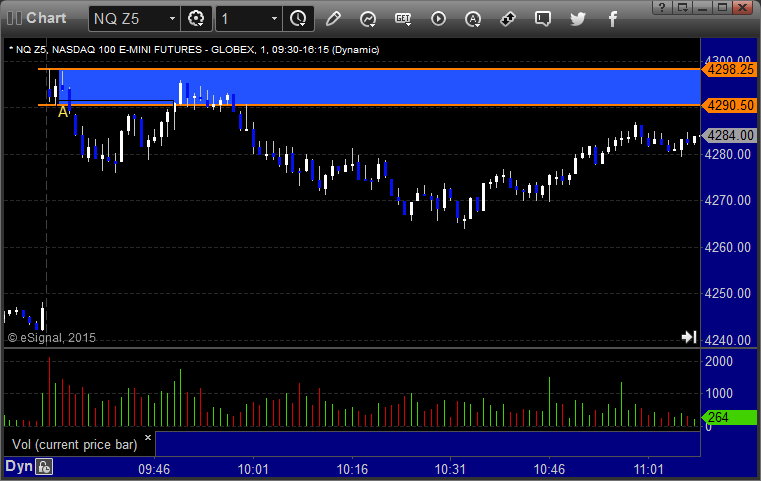Click the chart title NQ Z5 NASDAQ text
Viewport: 761px width, 481px height.
point(194,50)
